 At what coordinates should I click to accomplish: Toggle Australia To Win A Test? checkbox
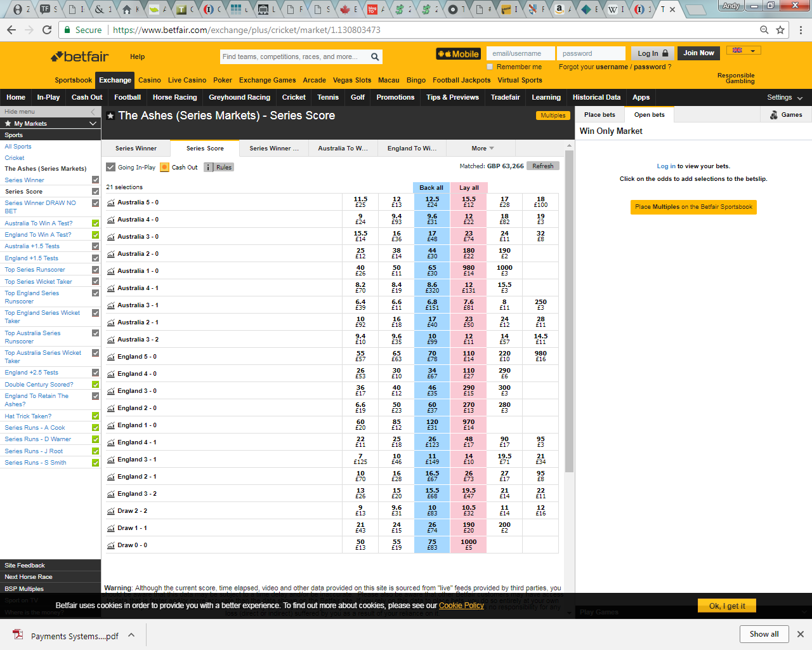95,223
